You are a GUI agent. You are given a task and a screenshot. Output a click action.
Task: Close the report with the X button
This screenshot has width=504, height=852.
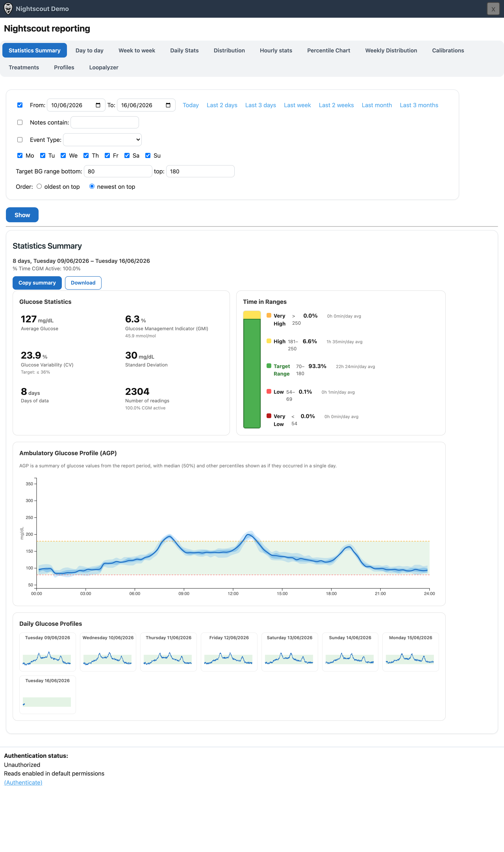point(493,9)
